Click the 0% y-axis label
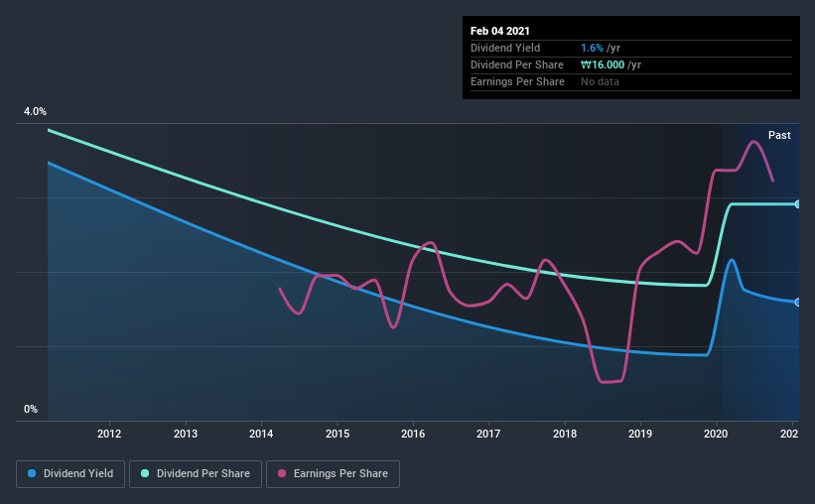The width and height of the screenshot is (815, 504). point(31,409)
